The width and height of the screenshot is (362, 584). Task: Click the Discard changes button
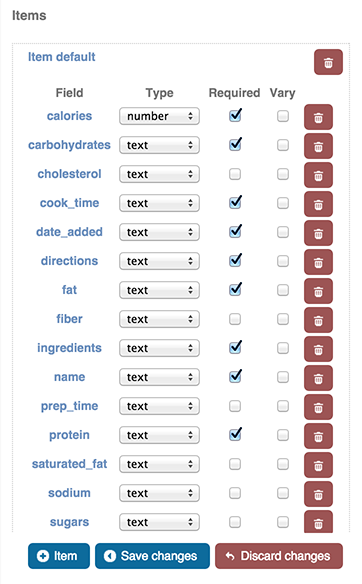[x=279, y=556]
